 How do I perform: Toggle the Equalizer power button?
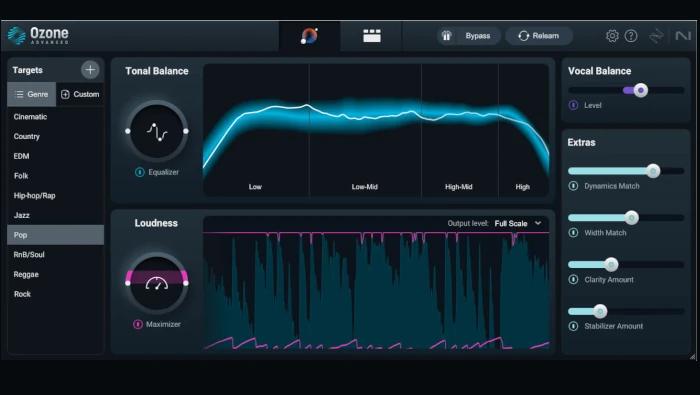[x=140, y=172]
